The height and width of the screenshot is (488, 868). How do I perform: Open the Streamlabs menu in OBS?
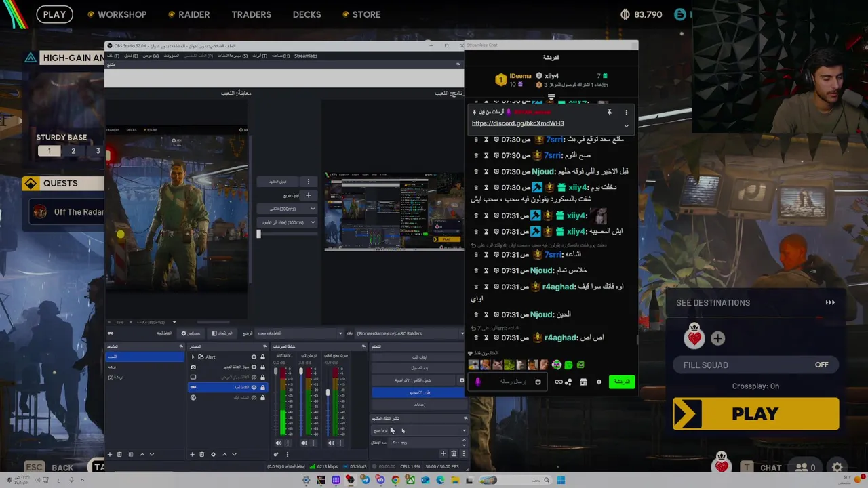(306, 56)
